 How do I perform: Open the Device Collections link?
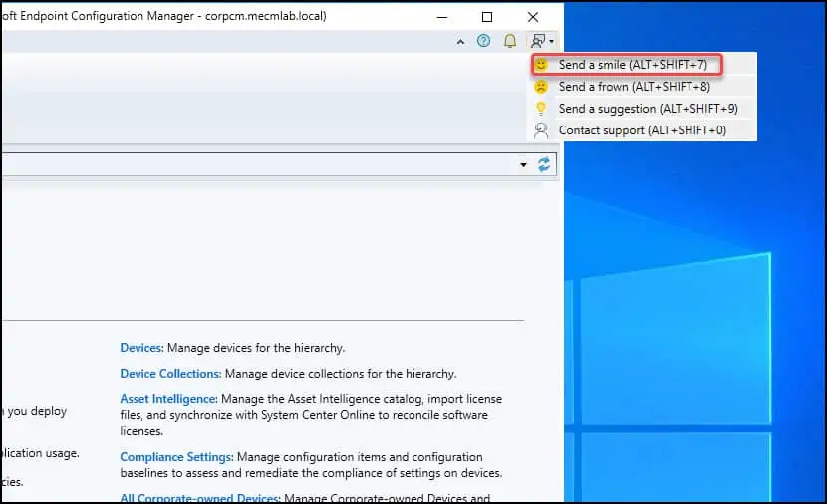click(170, 374)
